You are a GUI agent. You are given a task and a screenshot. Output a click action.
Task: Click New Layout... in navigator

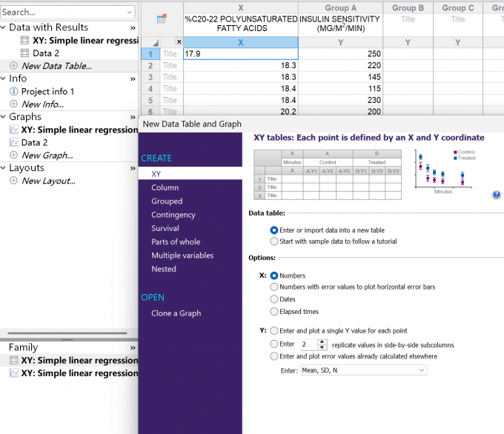coord(48,181)
